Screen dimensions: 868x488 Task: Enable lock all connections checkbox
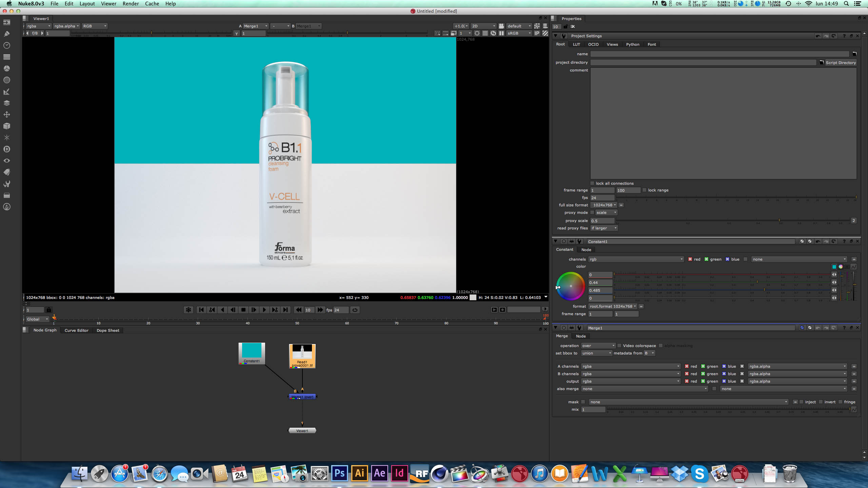pyautogui.click(x=592, y=183)
